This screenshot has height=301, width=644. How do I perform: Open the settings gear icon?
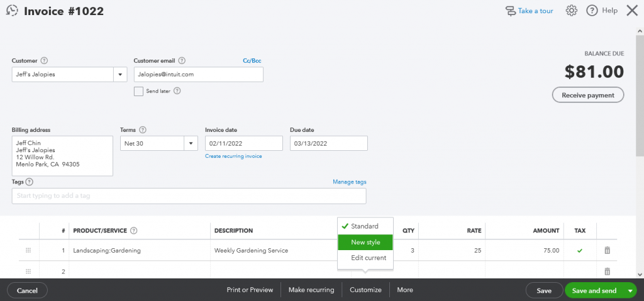pos(571,11)
